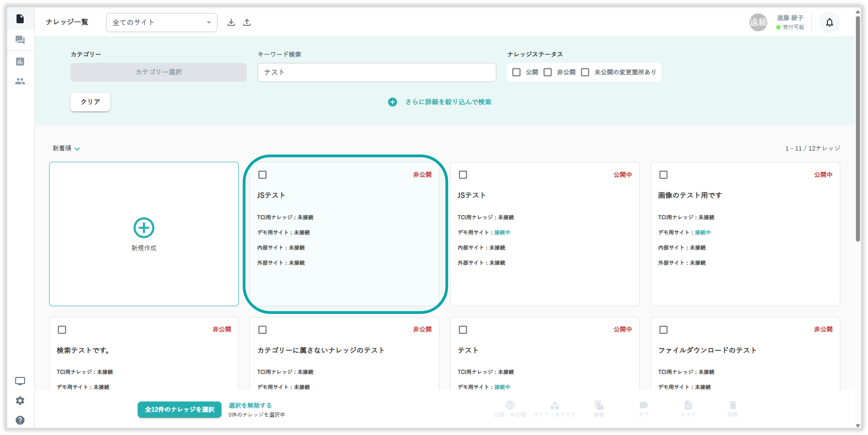Image resolution: width=868 pixels, height=435 pixels.
Task: Check the 非公開 status checkbox
Action: pos(547,72)
